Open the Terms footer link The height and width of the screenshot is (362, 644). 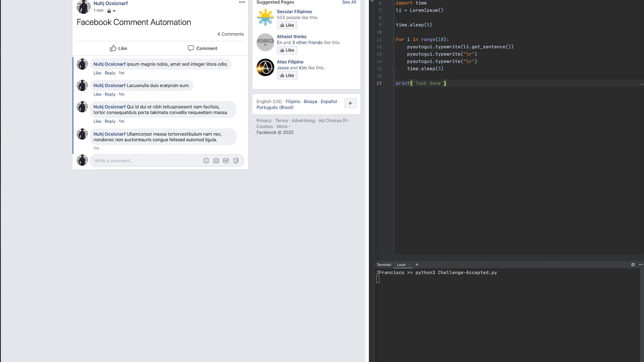[x=281, y=121]
